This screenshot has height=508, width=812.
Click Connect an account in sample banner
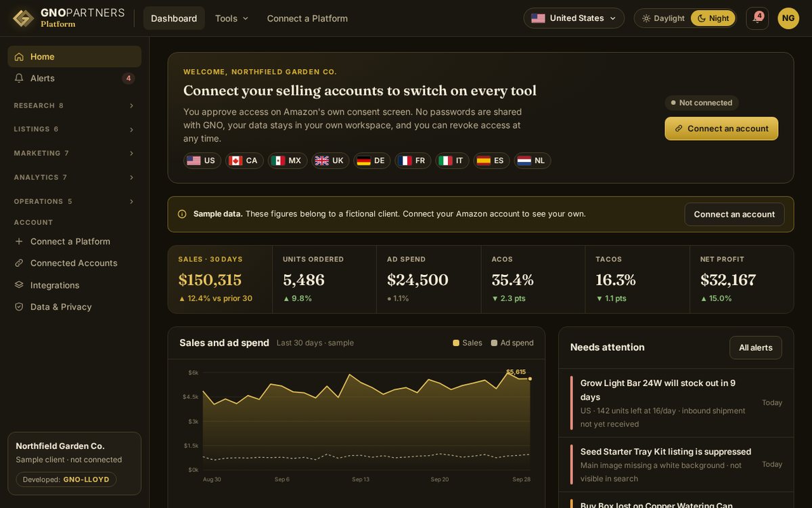(734, 214)
